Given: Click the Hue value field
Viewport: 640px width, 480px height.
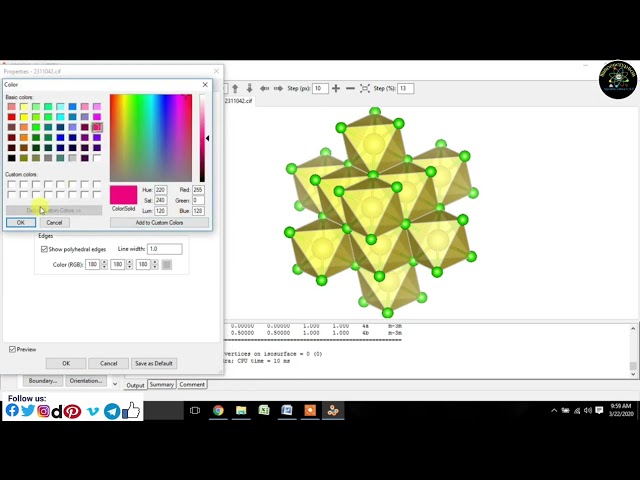Looking at the screenshot, I should (x=160, y=190).
